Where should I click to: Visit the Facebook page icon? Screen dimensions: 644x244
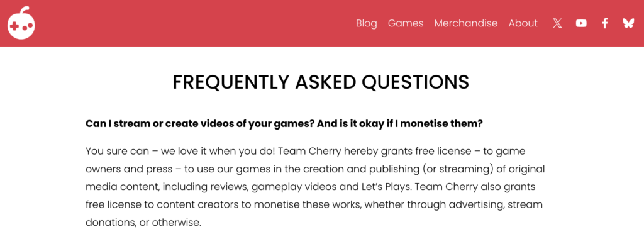[604, 23]
